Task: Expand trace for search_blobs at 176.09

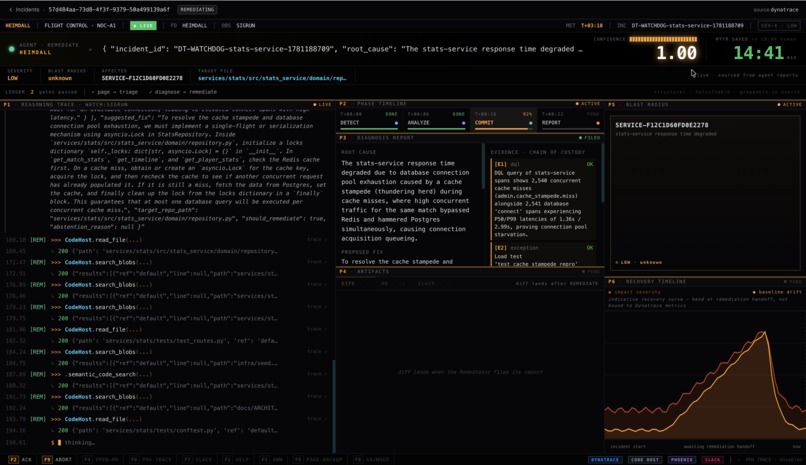Action: pyautogui.click(x=317, y=285)
